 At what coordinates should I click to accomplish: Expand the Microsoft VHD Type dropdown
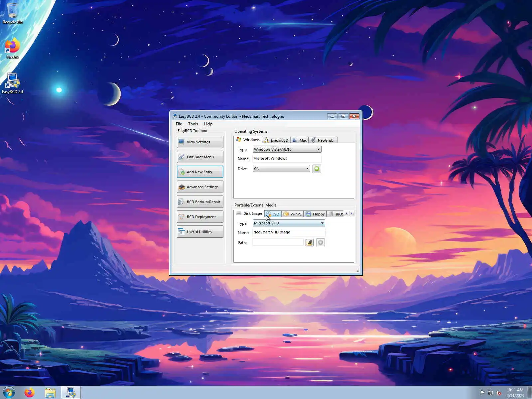(289, 223)
